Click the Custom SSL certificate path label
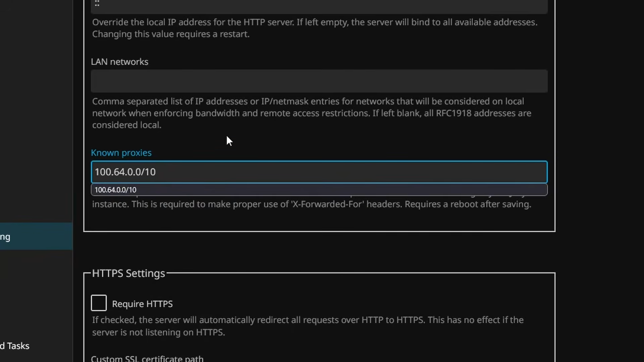The width and height of the screenshot is (644, 362). 147,358
